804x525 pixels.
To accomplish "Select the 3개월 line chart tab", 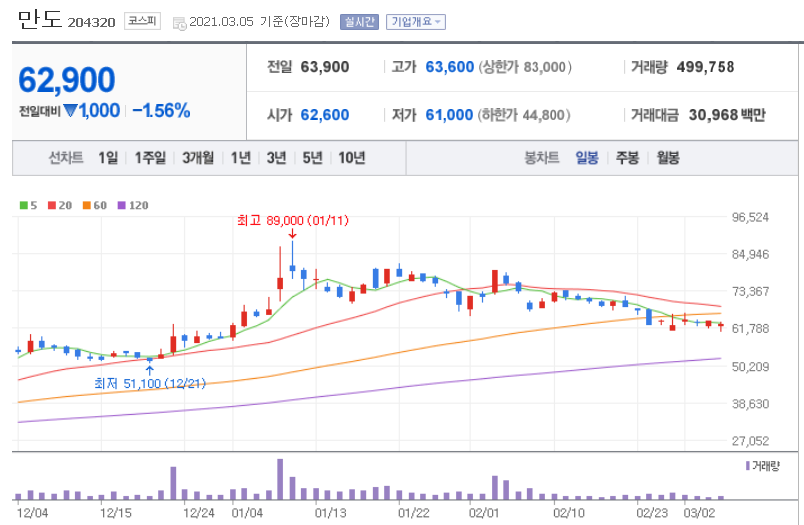I will [x=198, y=158].
